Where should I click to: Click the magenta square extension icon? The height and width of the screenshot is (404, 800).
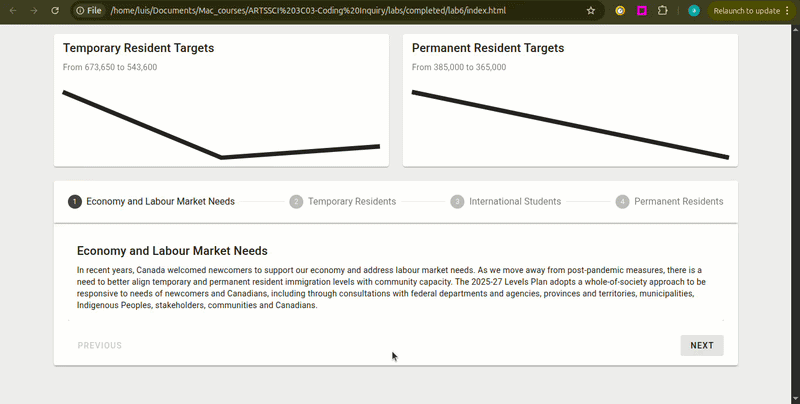click(x=642, y=10)
